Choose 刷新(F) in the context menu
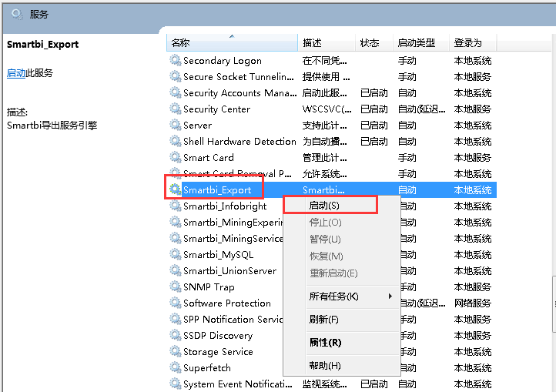556x392 pixels. (x=342, y=320)
